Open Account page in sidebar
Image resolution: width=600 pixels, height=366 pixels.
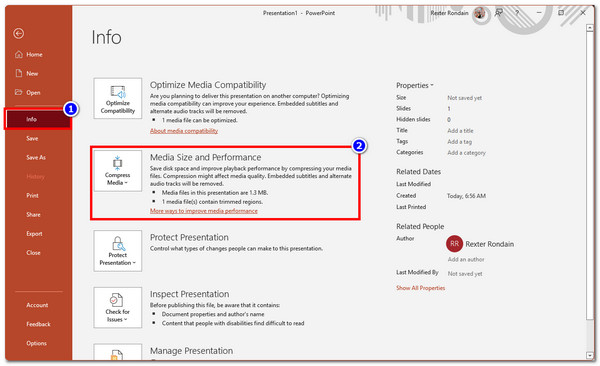click(37, 305)
